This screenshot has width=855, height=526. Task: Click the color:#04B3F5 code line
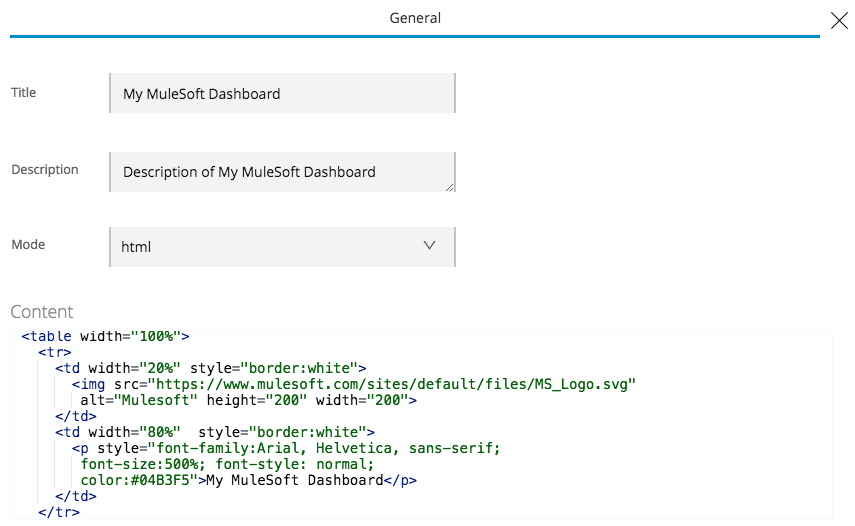coord(248,480)
